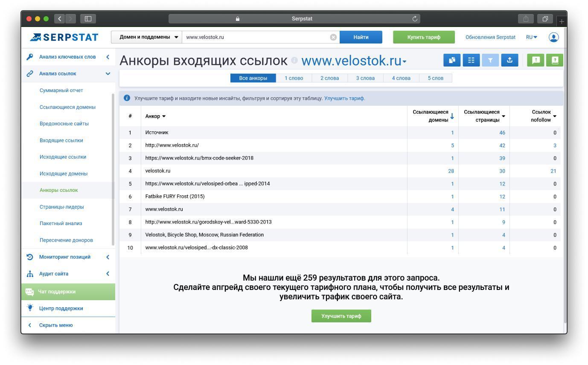
Task: Sort by the Анкор column
Action: [155, 116]
